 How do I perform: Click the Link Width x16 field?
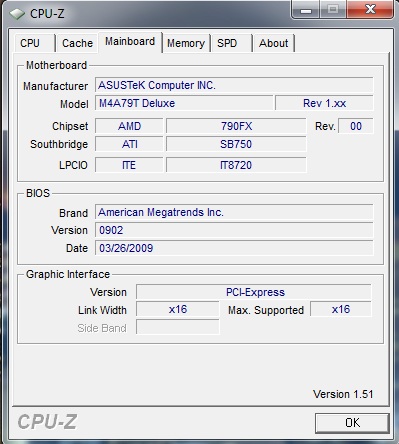coord(178,309)
